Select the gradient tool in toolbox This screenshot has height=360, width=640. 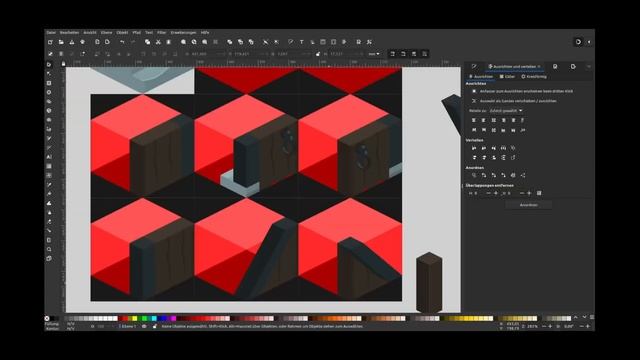49,166
